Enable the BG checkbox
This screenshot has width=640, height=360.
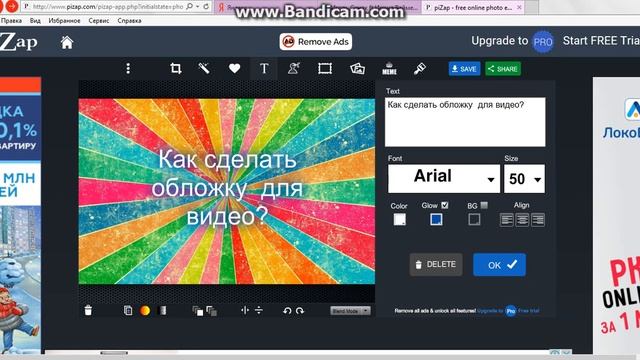(484, 205)
